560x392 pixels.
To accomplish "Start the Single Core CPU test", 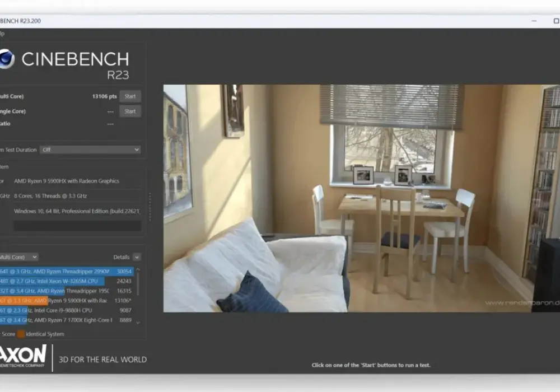I will [130, 111].
